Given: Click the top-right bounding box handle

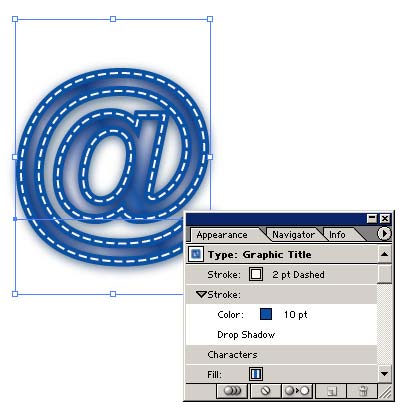Looking at the screenshot, I should click(x=210, y=19).
